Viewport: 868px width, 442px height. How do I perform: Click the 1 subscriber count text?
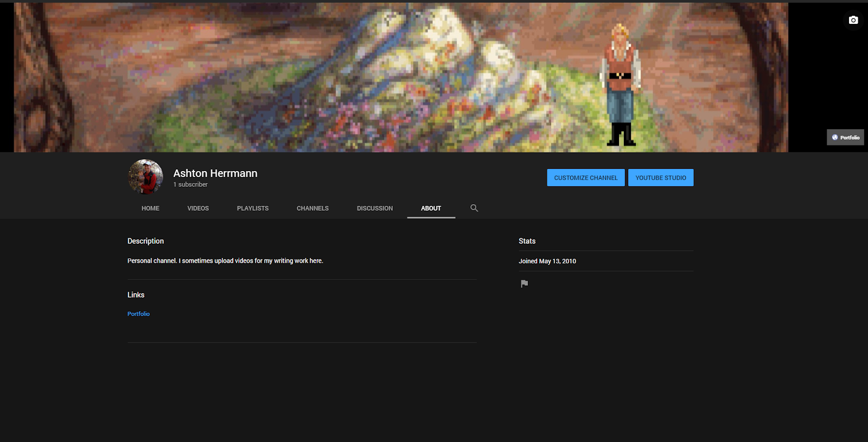click(x=190, y=185)
